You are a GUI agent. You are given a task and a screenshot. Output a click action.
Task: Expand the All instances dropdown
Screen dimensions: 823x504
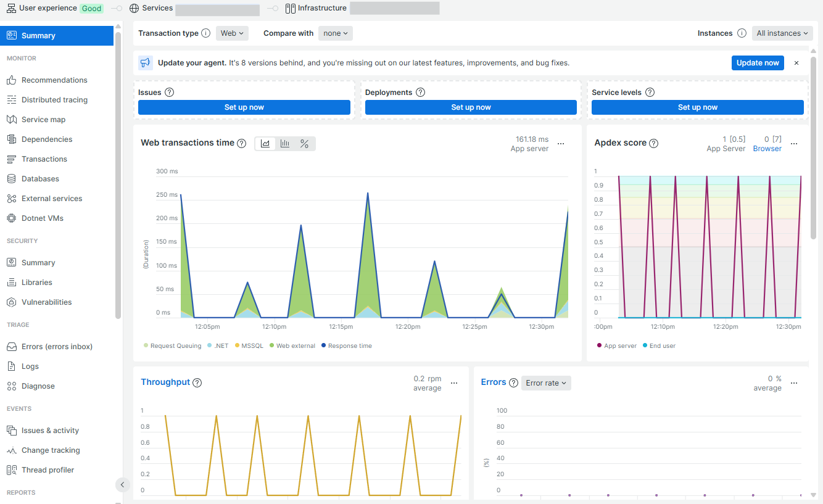(782, 33)
